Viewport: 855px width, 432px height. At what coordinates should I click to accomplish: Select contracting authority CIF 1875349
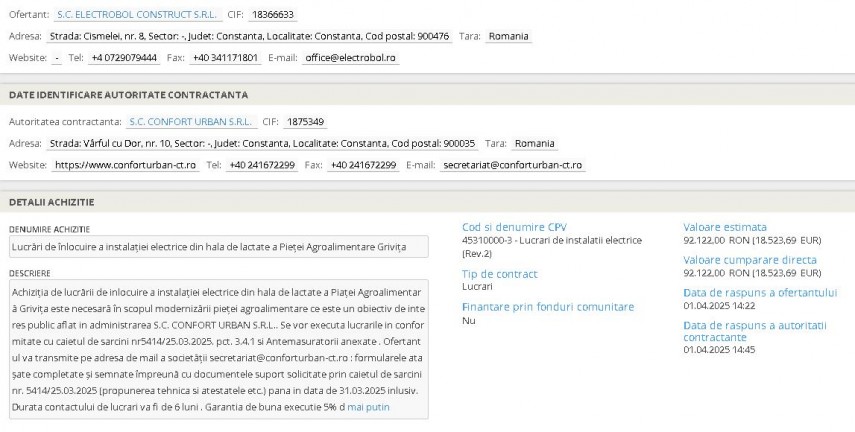pos(305,122)
